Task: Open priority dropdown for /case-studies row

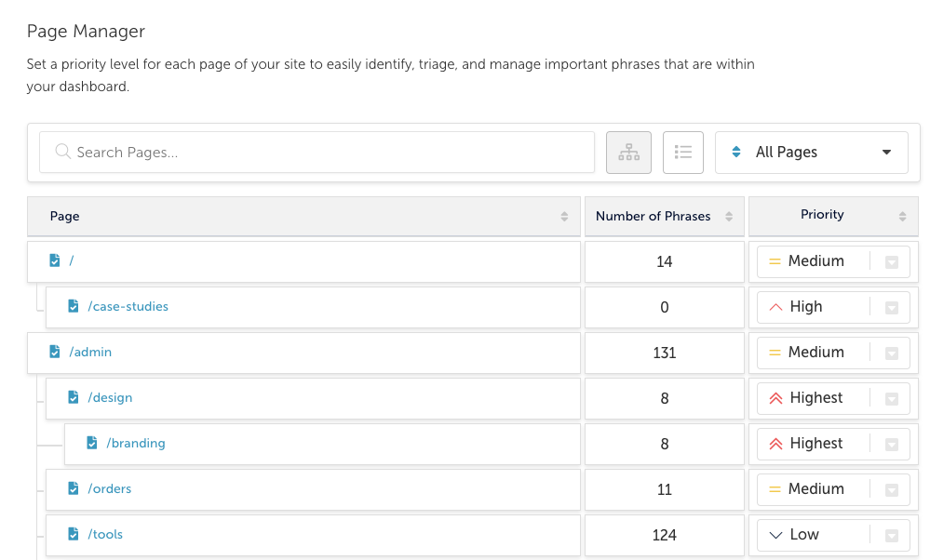Action: tap(833, 307)
